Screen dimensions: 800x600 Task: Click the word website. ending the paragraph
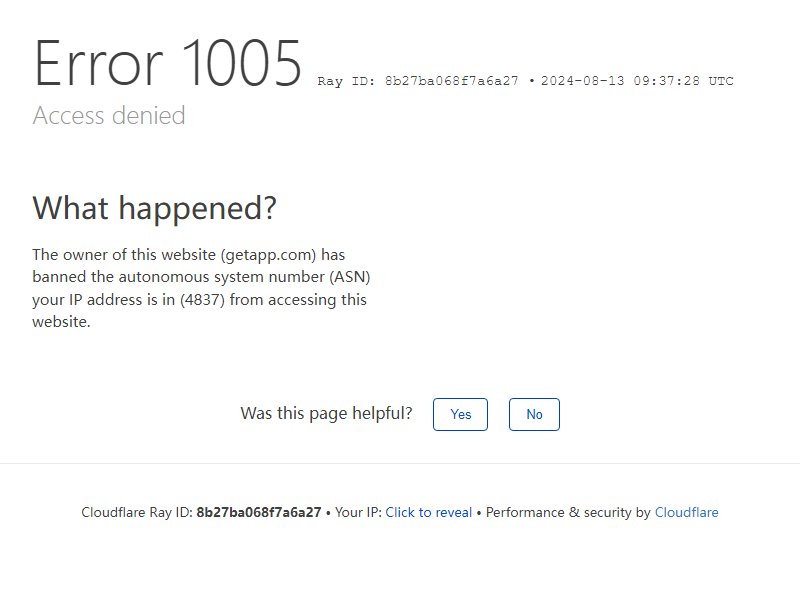point(61,322)
